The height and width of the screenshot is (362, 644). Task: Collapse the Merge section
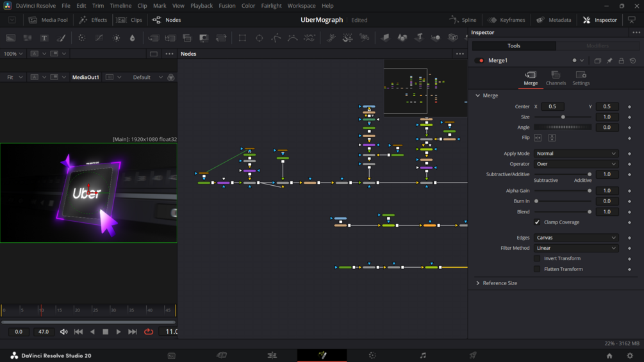(477, 95)
